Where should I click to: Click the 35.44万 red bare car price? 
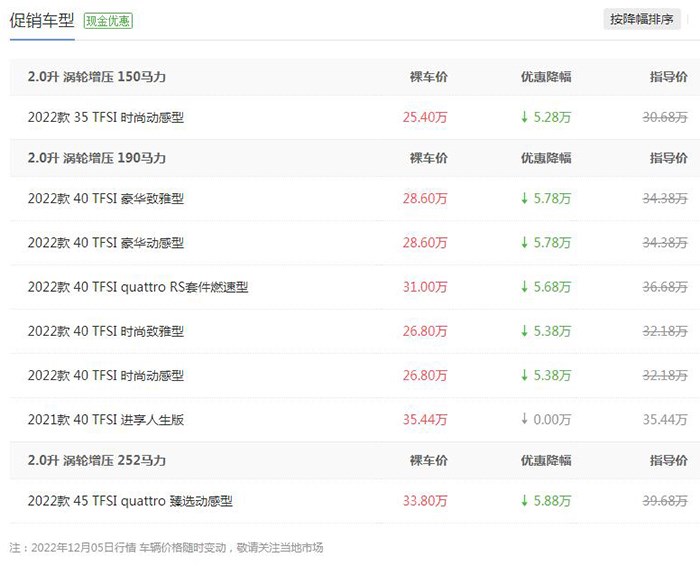pos(425,420)
